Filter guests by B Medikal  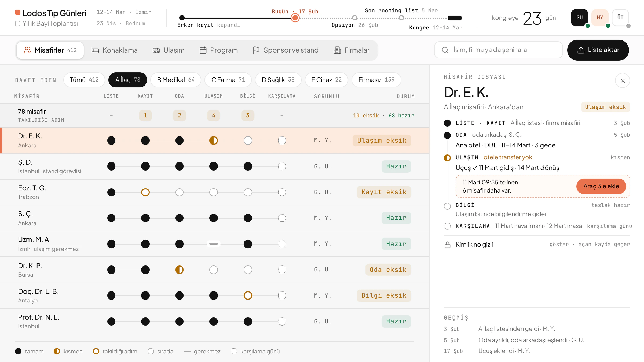pos(176,80)
